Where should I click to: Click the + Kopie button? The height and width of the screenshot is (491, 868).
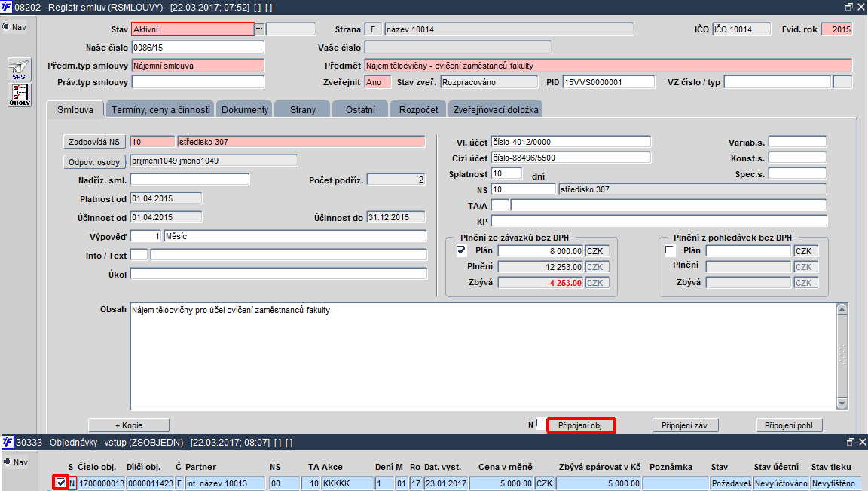(x=128, y=425)
